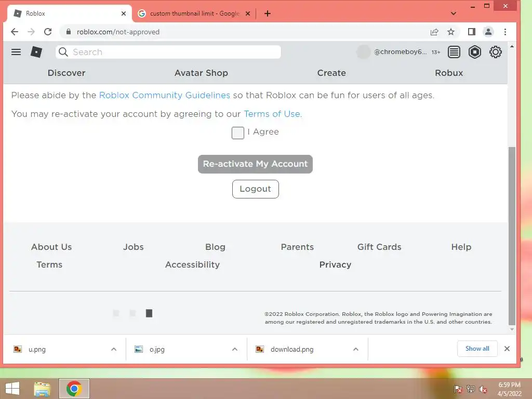Click the scrollbar down arrow

pyautogui.click(x=512, y=329)
